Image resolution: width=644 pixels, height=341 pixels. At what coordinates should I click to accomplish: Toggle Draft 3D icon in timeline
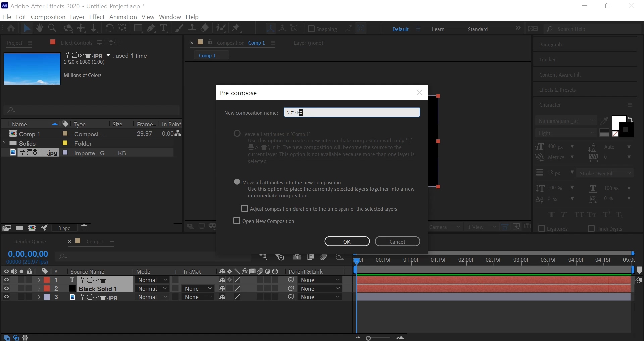tap(280, 257)
